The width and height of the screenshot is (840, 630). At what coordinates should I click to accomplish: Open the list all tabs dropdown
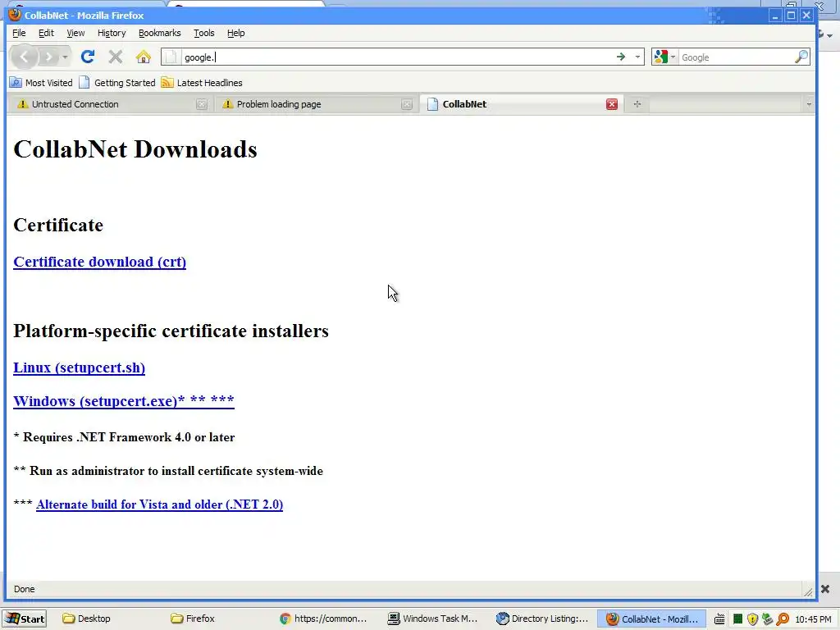point(808,104)
